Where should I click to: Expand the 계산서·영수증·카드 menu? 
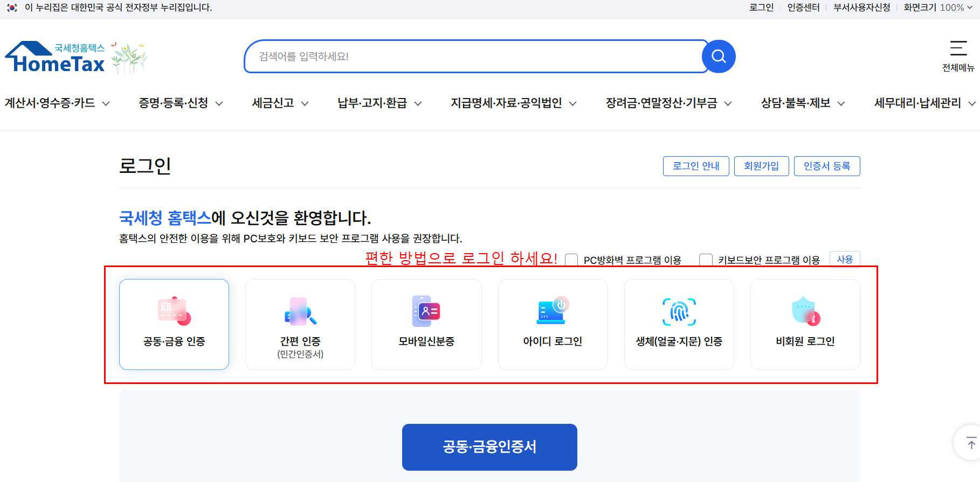tap(57, 103)
